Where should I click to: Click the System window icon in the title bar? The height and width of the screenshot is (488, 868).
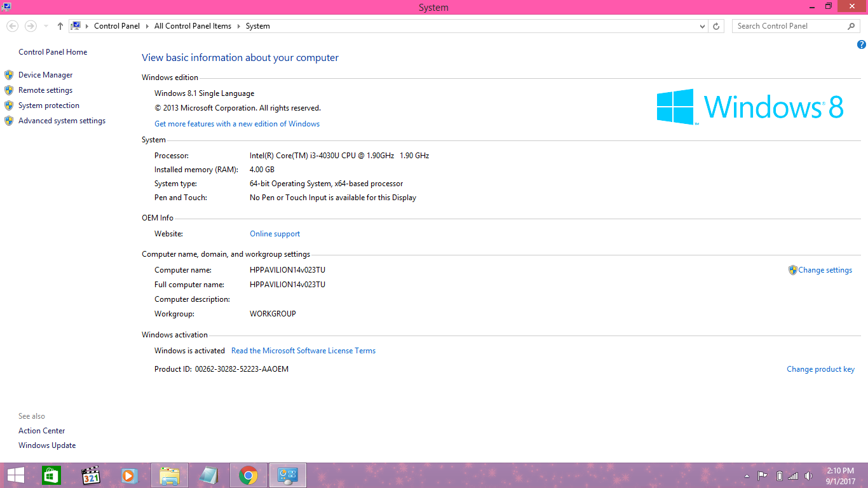[x=6, y=6]
